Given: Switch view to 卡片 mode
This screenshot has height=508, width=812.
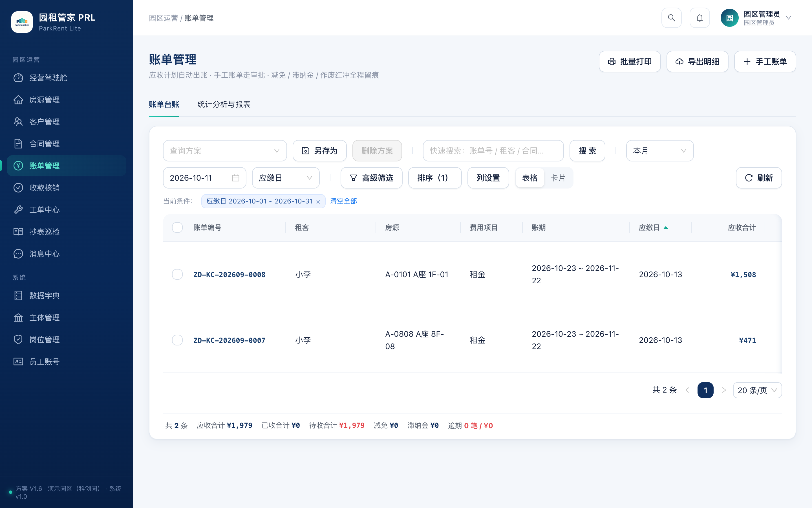Looking at the screenshot, I should coord(558,178).
